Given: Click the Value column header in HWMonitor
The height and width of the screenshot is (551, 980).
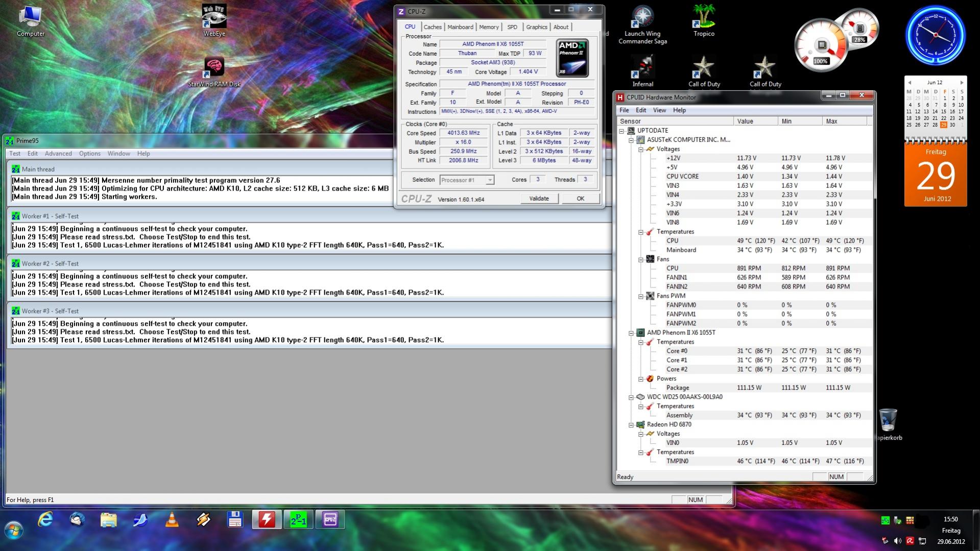Looking at the screenshot, I should coord(756,121).
